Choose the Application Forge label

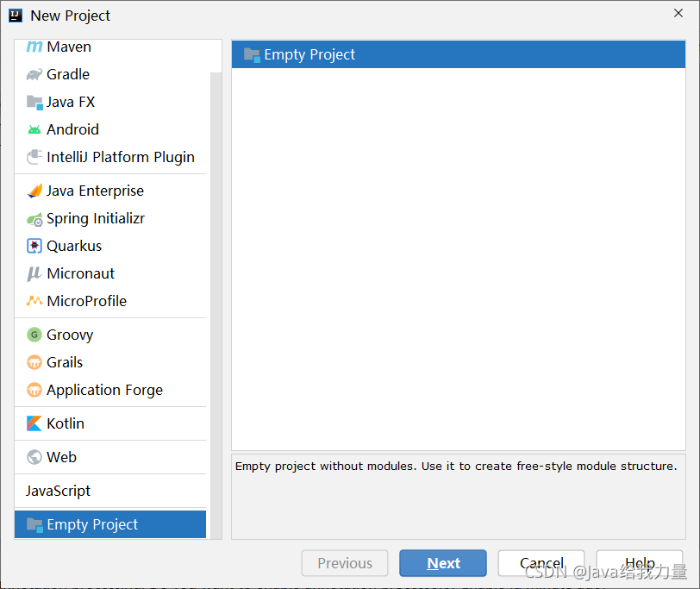(105, 391)
